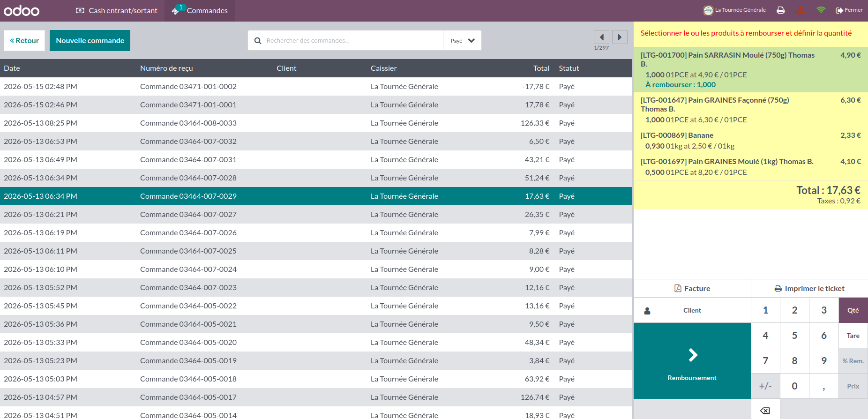The height and width of the screenshot is (419, 868).
Task: Click Imprimer le ticket
Action: pos(809,289)
